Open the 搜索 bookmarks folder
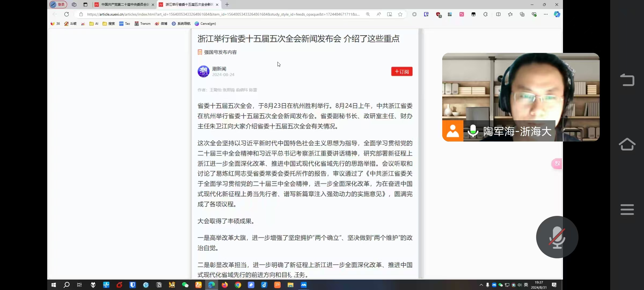 (109, 24)
